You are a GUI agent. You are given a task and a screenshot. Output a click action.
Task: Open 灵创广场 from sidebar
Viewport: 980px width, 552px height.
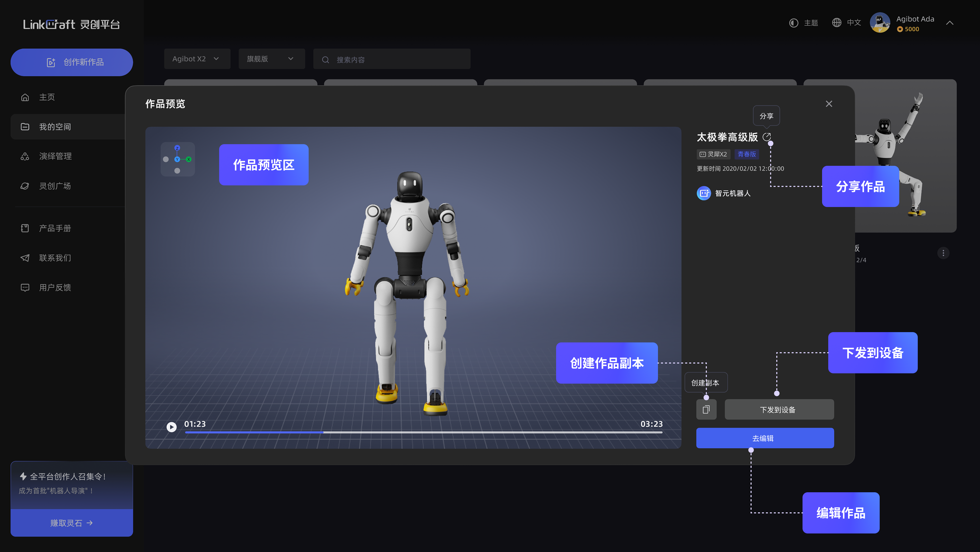(55, 186)
